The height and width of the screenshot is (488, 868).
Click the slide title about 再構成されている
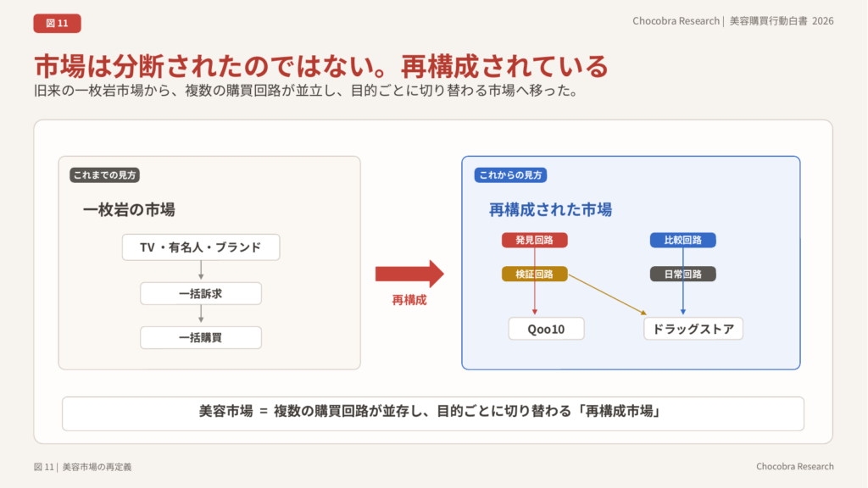coord(321,66)
